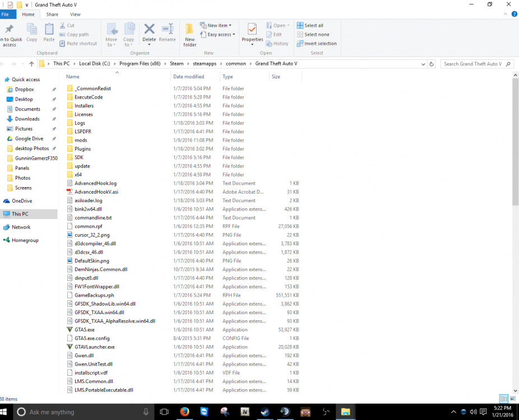Click the vertical scrollbar thumb
519x420 pixels.
click(x=516, y=142)
